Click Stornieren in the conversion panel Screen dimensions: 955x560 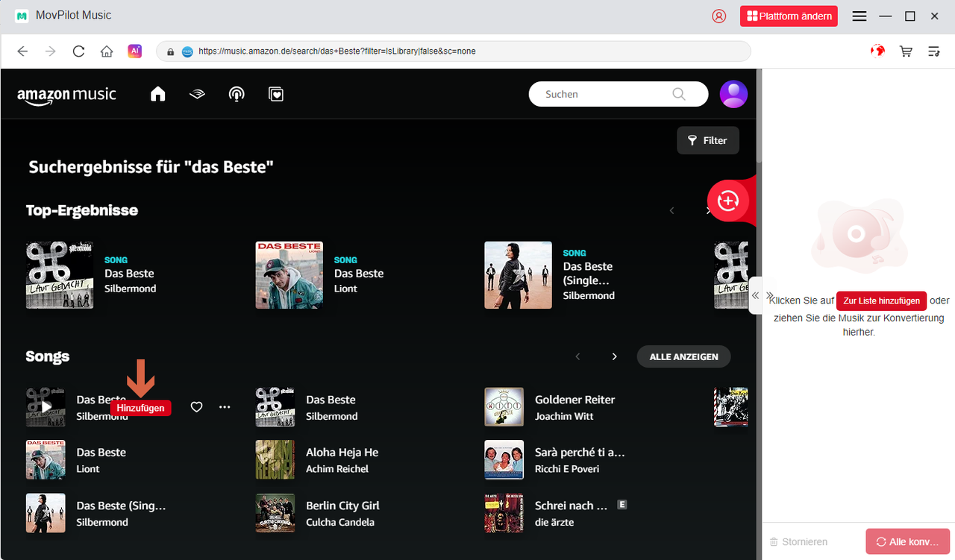point(798,542)
